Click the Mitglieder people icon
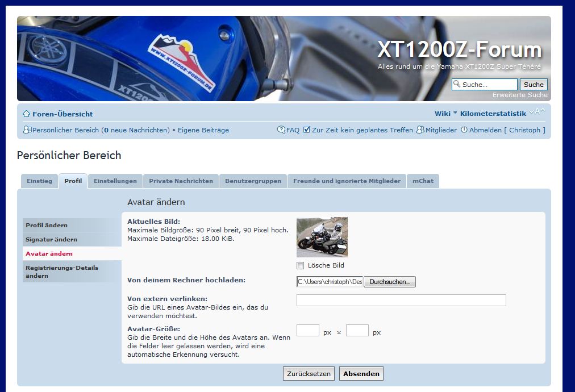Image resolution: width=575 pixels, height=392 pixels. pos(420,130)
